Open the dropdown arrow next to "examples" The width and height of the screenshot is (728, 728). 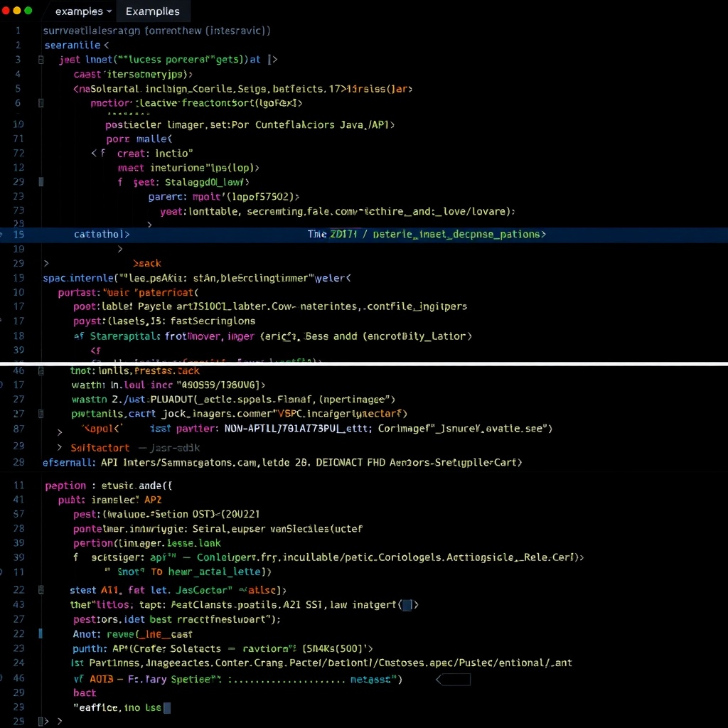pos(109,11)
